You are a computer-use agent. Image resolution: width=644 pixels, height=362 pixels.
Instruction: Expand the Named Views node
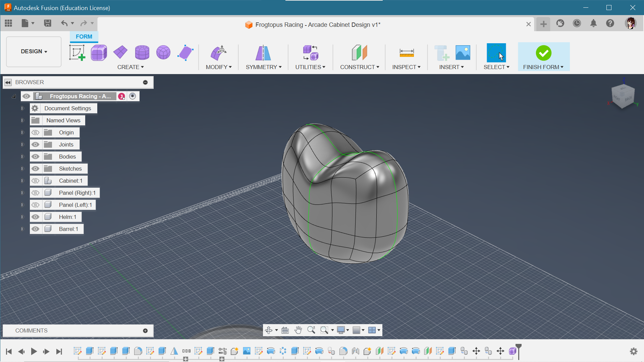(x=22, y=120)
